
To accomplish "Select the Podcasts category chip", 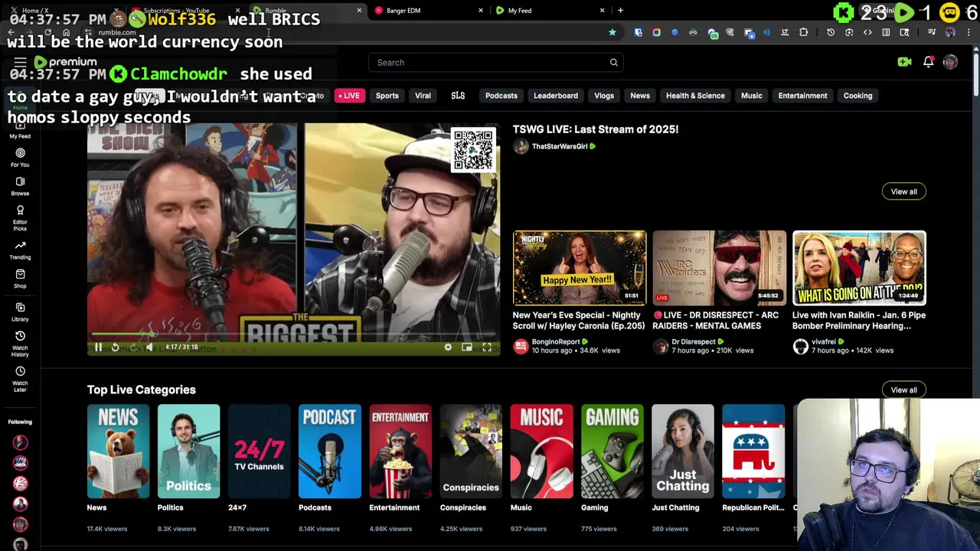I will 501,96.
